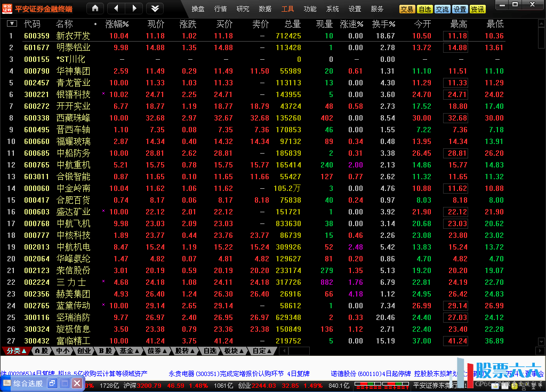The width and height of the screenshot is (546, 392).
Task: Expand the 分类 tab menu
Action: point(16,351)
